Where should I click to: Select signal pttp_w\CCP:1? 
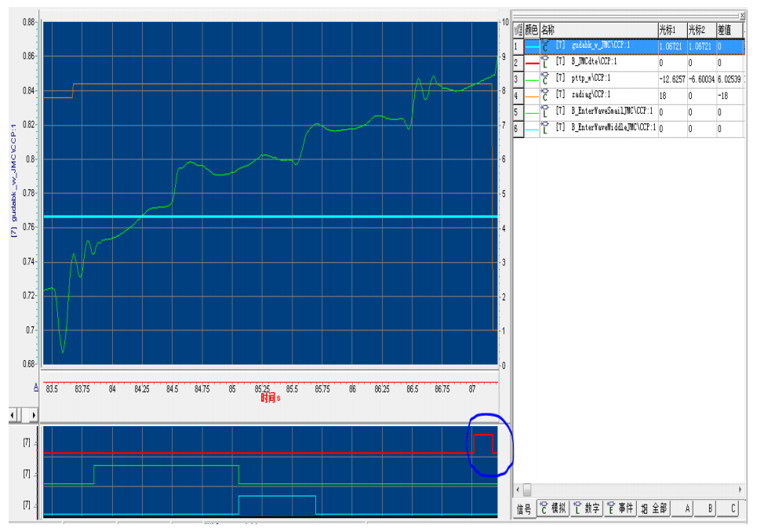pyautogui.click(x=591, y=78)
